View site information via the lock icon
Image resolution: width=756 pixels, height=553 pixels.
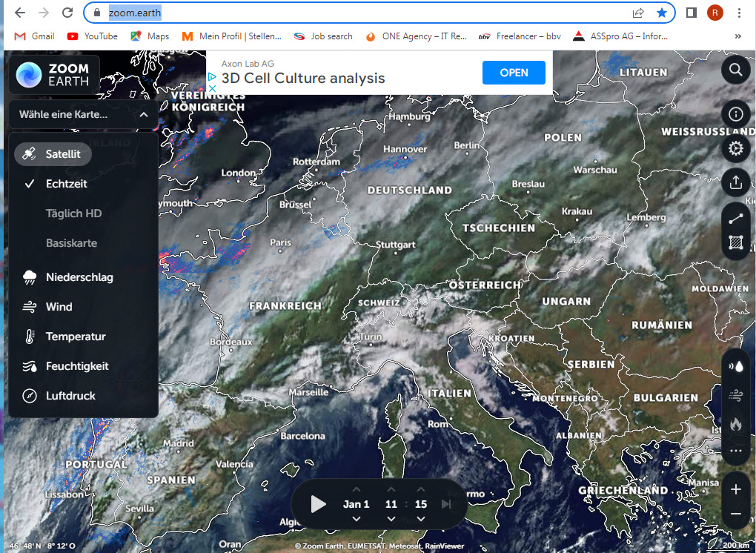97,13
